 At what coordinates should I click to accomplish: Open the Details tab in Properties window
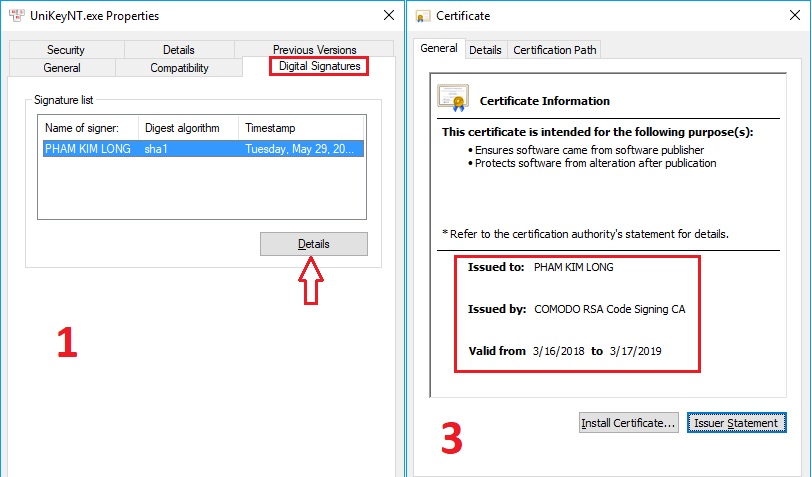(x=179, y=50)
